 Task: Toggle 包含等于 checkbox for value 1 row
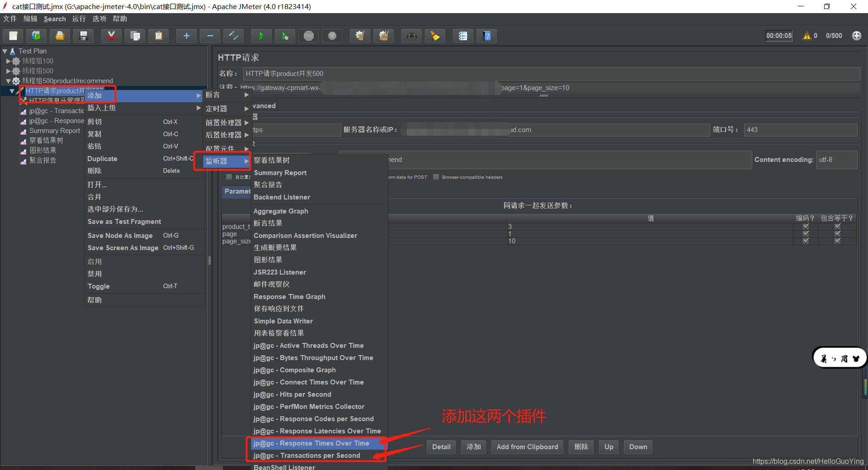point(838,234)
